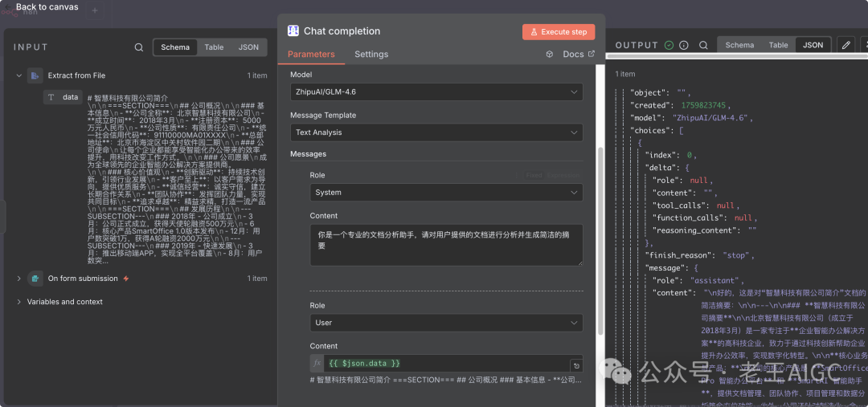Click the "1 item" count beside Extract from File
This screenshot has width=868, height=407.
click(257, 75)
